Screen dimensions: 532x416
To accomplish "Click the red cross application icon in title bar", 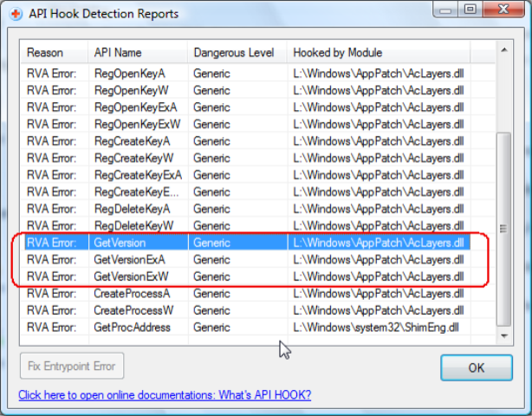I will coord(16,14).
